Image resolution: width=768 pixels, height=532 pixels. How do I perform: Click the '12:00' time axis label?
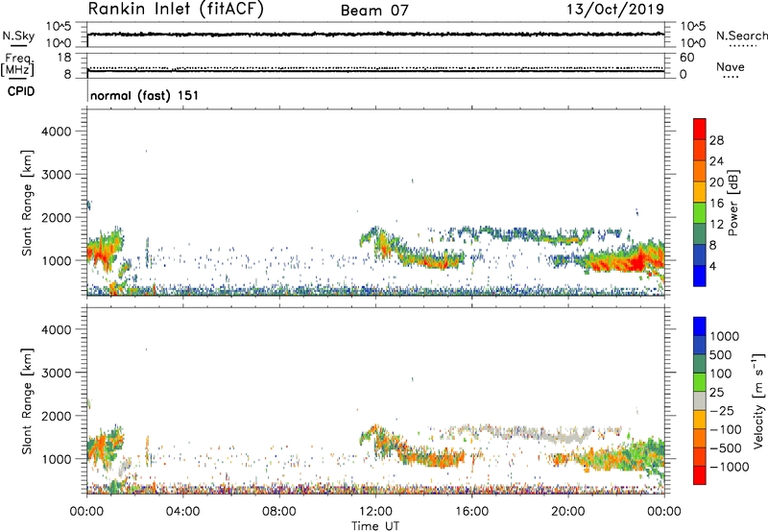click(x=375, y=512)
